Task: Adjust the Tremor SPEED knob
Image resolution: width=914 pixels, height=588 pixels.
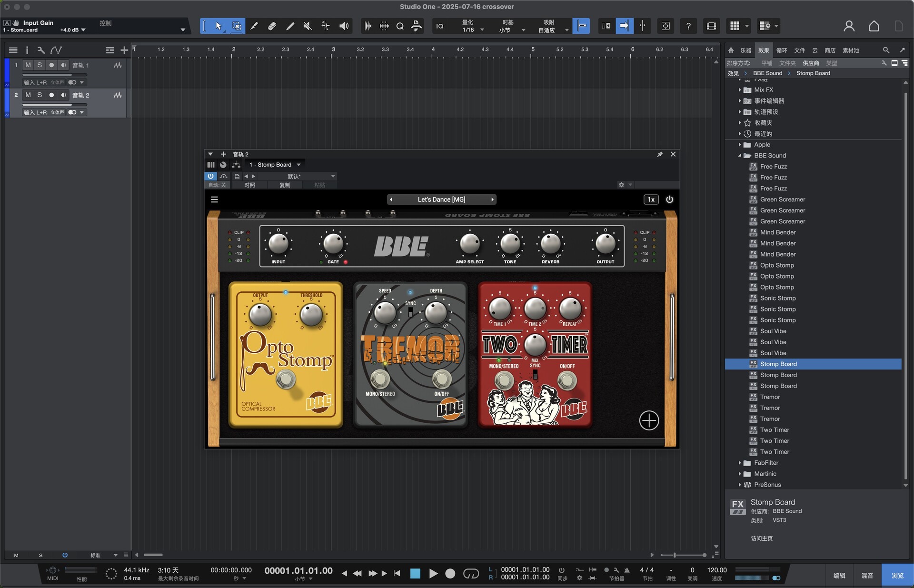Action: [385, 312]
